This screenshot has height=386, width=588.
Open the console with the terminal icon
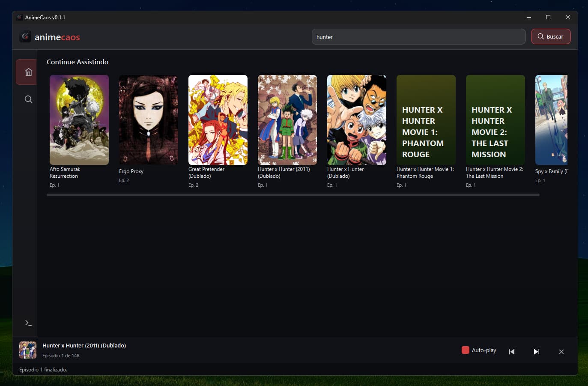click(28, 323)
